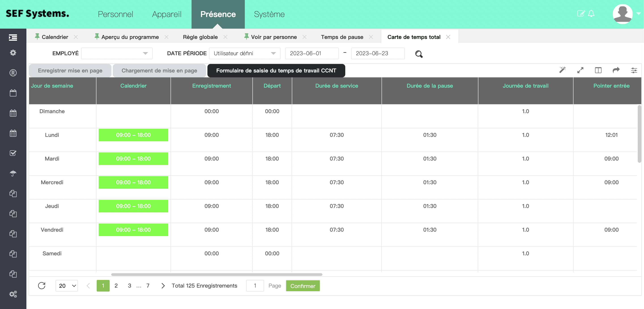Click the green Confirmer button
The width and height of the screenshot is (644, 309).
tap(303, 286)
